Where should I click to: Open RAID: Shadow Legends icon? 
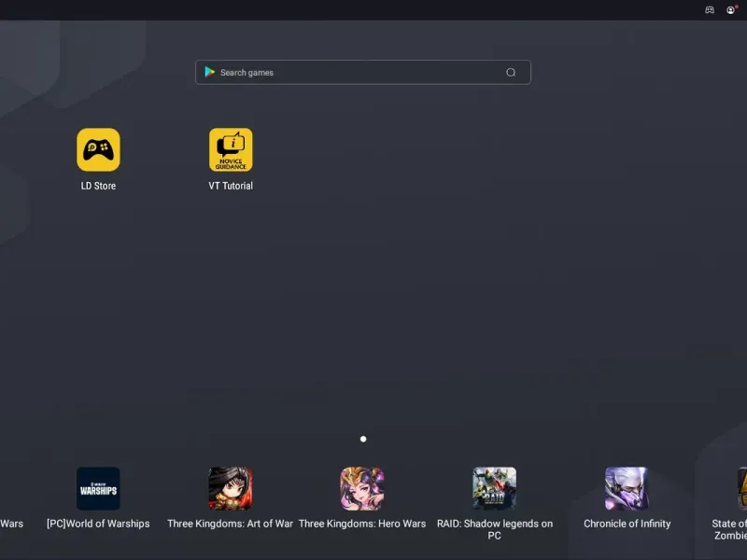click(x=495, y=488)
